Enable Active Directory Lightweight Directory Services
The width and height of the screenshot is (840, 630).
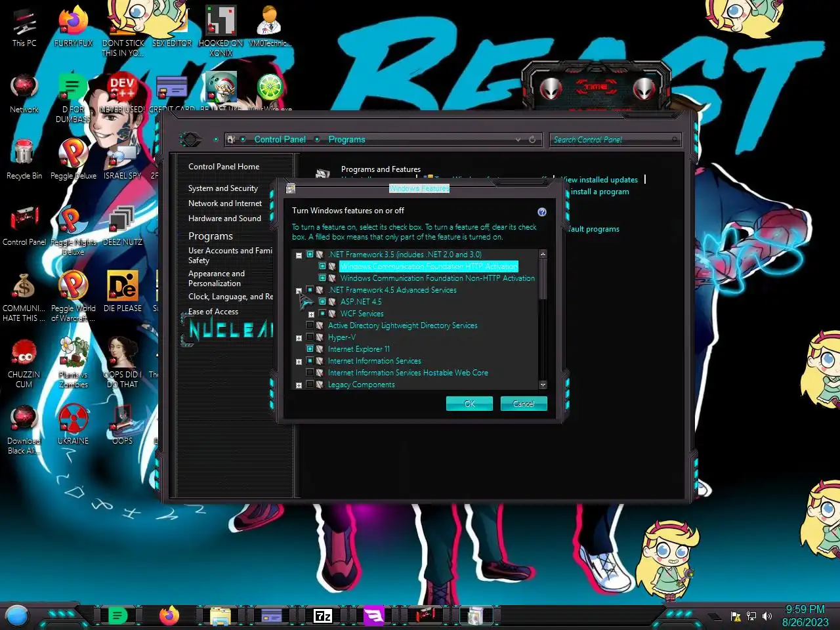pyautogui.click(x=310, y=325)
